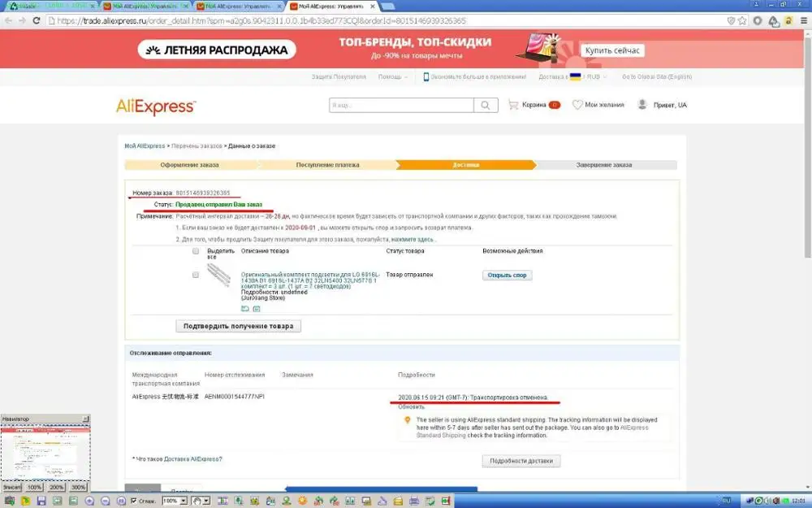Click the Подробности доставки button

tap(521, 461)
